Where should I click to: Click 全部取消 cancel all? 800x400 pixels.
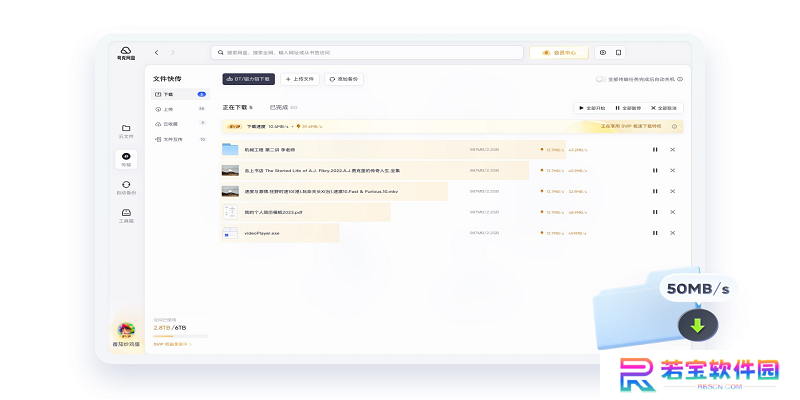tap(663, 108)
